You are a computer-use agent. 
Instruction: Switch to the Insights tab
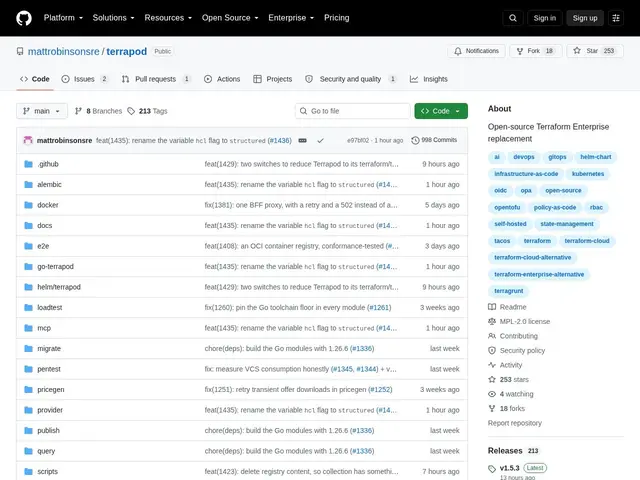point(429,79)
